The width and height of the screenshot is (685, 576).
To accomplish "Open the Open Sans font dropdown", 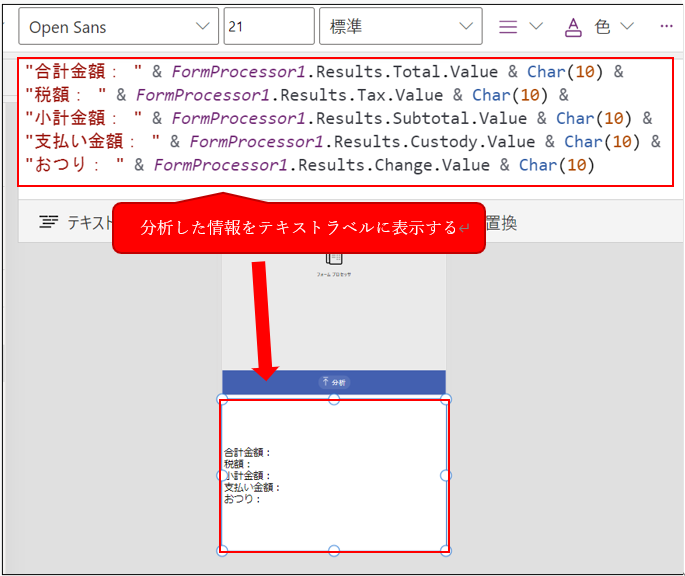I will pos(118,27).
